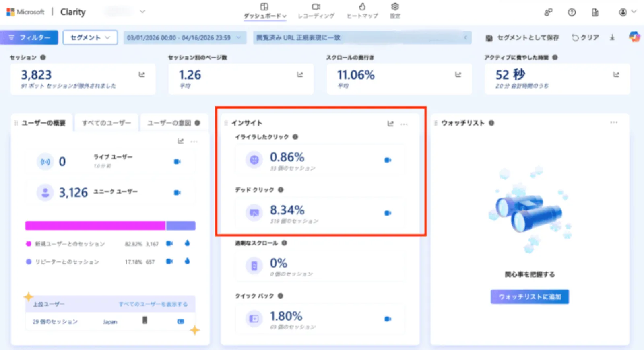Viewport: 644px width, 350px height.
Task: Click セグメントとして保存 button
Action: tap(522, 38)
